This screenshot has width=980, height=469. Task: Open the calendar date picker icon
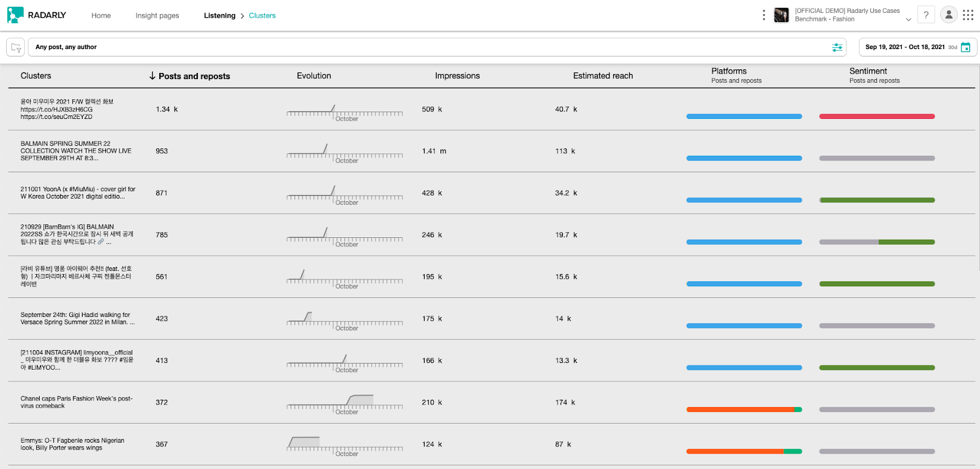[966, 47]
